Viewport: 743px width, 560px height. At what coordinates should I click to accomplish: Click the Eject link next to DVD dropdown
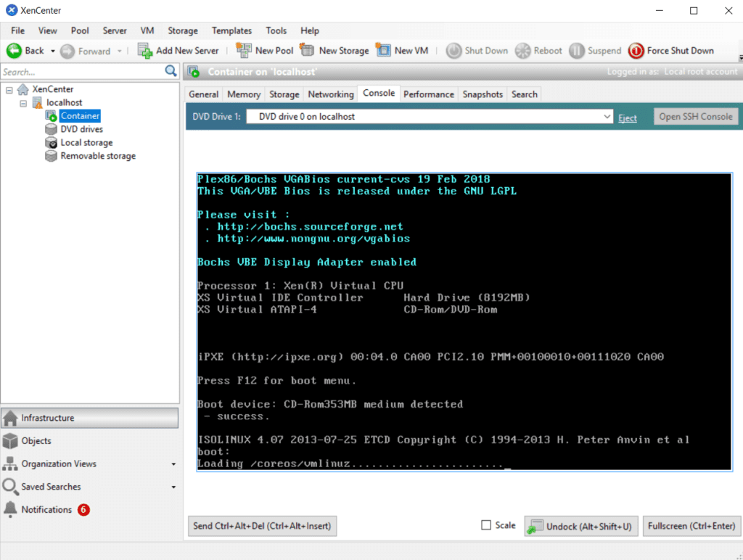[x=627, y=118]
